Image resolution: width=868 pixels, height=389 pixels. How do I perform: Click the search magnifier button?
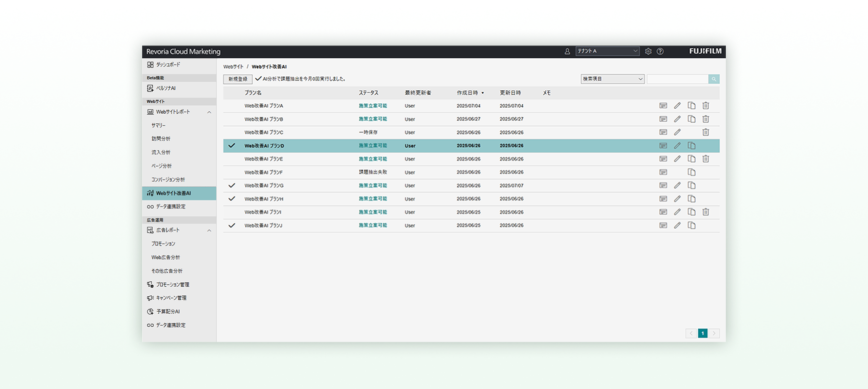(x=714, y=79)
